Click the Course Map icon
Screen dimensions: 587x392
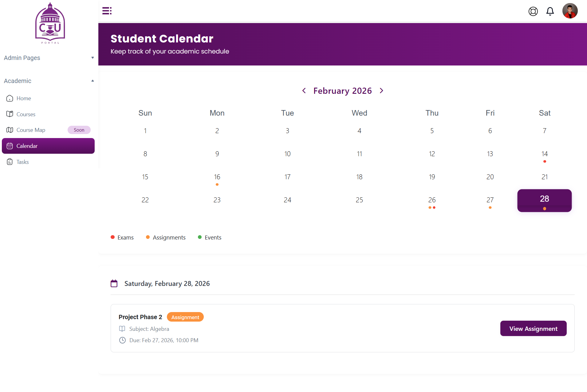tap(10, 130)
